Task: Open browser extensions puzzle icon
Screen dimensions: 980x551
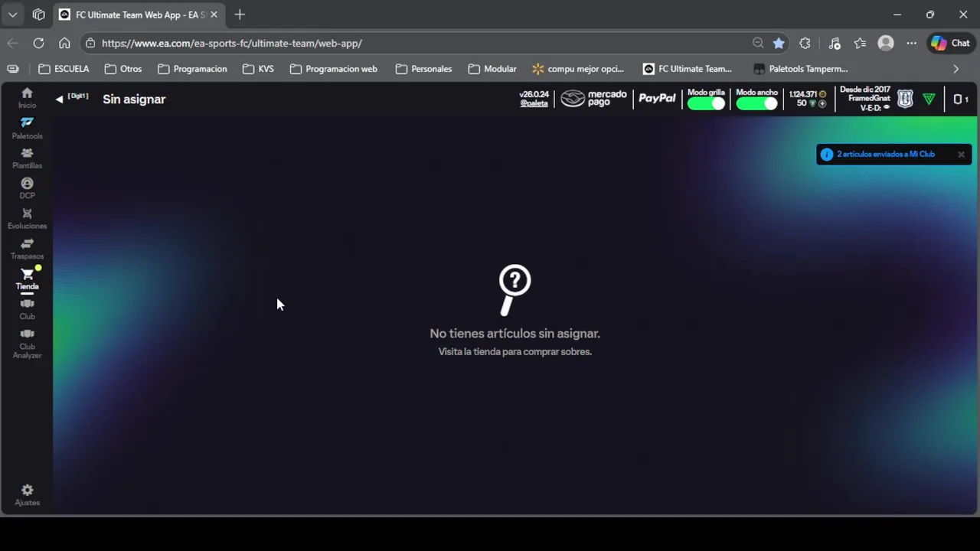Action: coord(805,44)
